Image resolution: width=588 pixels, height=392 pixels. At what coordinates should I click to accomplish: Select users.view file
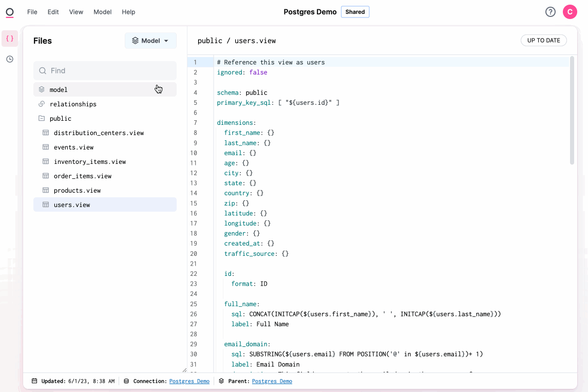105,204
